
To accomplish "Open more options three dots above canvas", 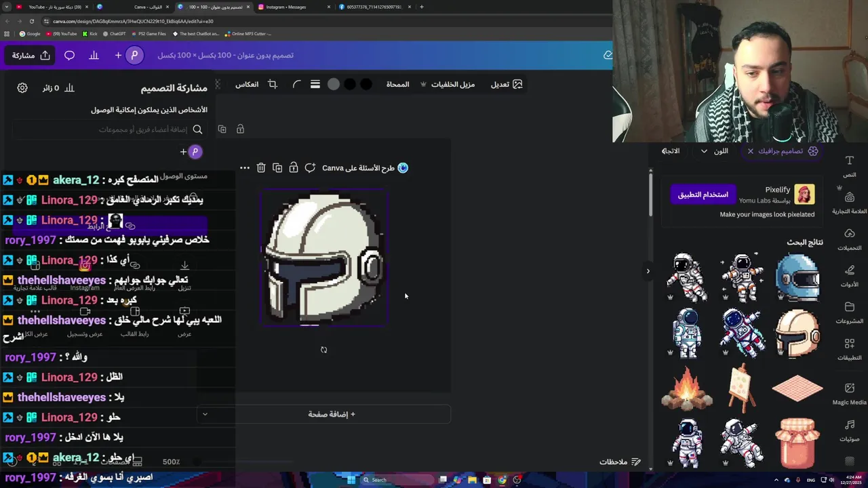I will [x=244, y=167].
